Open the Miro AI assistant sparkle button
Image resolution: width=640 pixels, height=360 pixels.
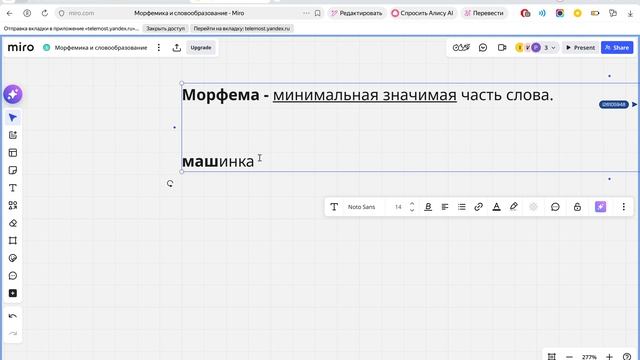click(x=13, y=94)
